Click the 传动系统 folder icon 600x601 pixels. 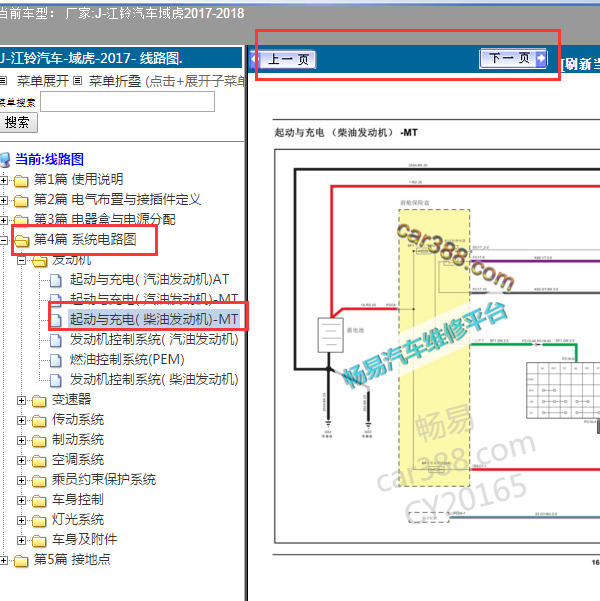tap(39, 420)
